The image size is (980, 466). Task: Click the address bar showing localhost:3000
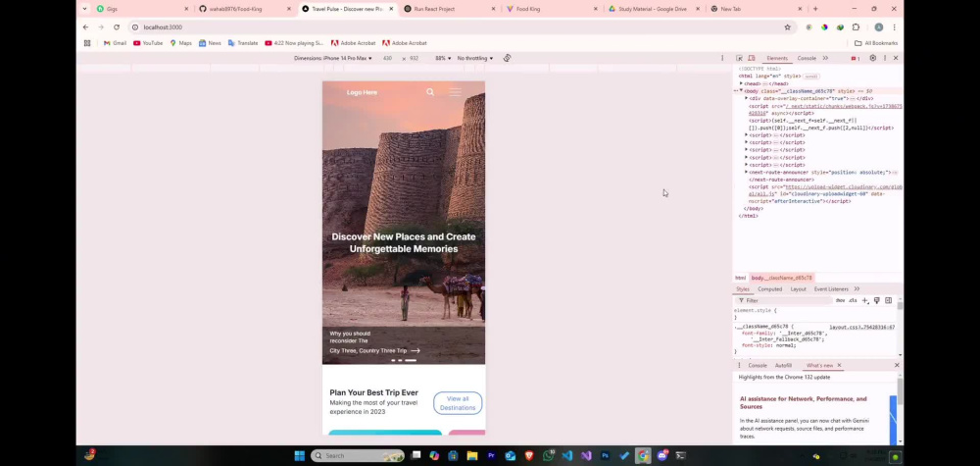tap(460, 26)
